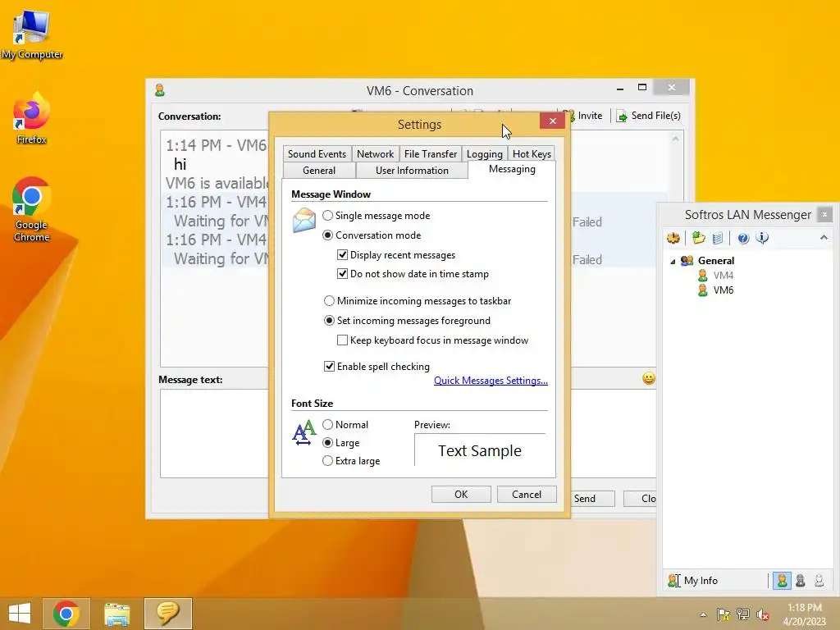840x630 pixels.
Task: Click the muted volume tray icon
Action: coord(763,614)
